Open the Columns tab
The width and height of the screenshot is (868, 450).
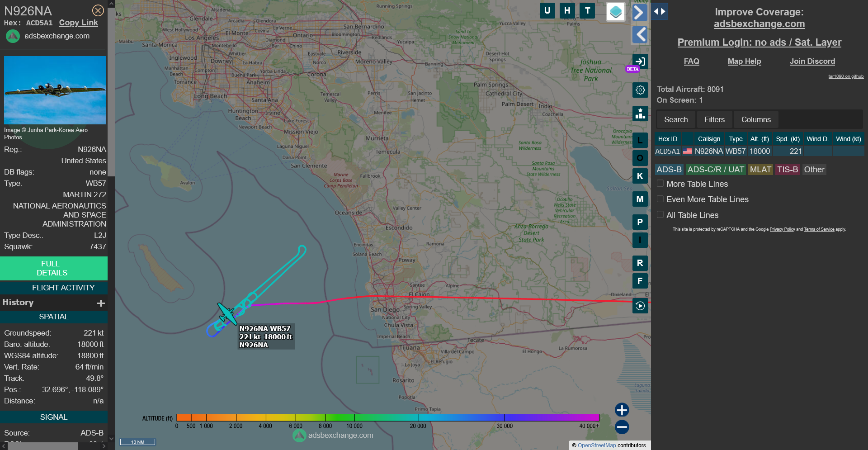pos(756,119)
